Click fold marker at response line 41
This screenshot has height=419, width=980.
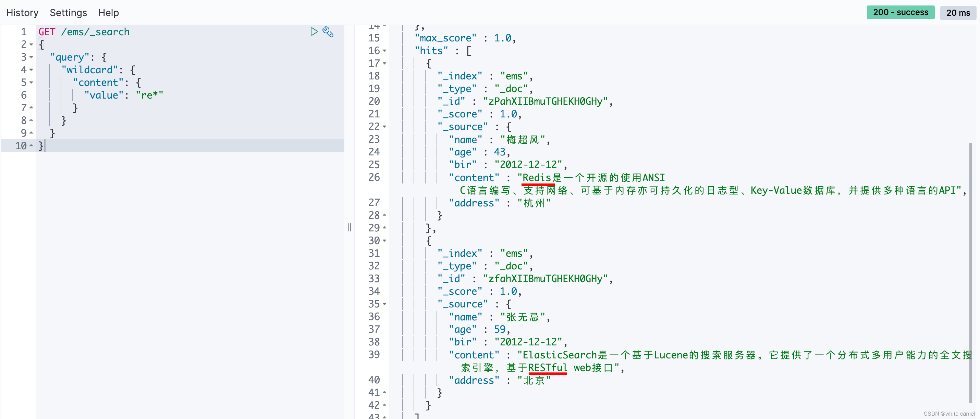384,392
